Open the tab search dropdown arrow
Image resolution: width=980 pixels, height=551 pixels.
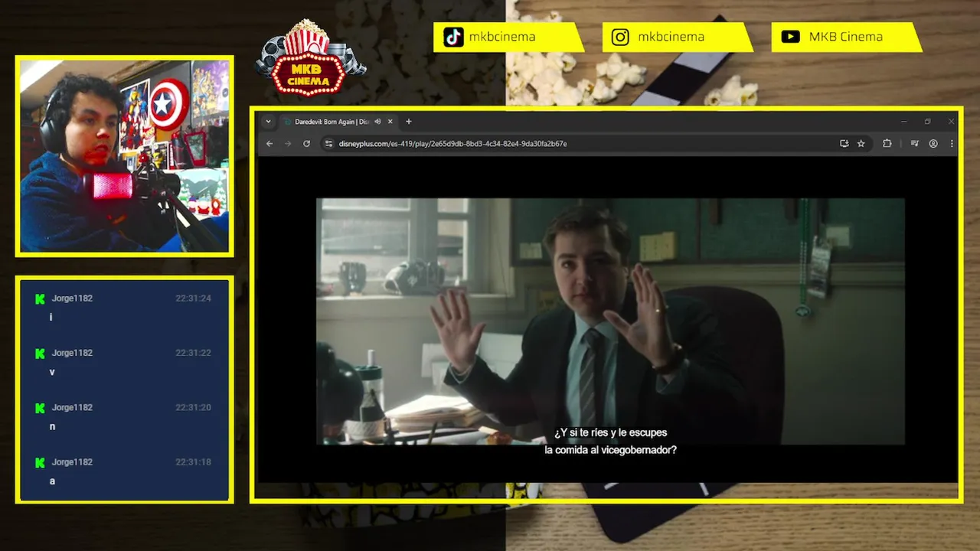(268, 122)
